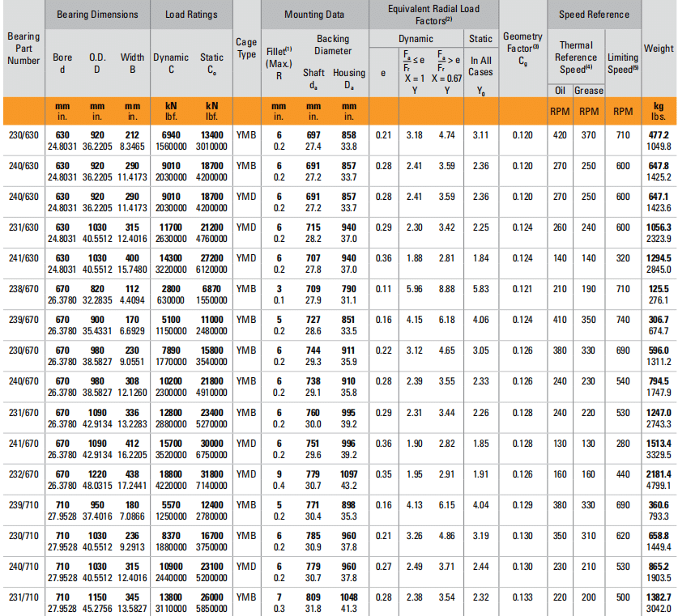The width and height of the screenshot is (678, 616).
Task: Select the Cage Type column header
Action: coord(246,49)
